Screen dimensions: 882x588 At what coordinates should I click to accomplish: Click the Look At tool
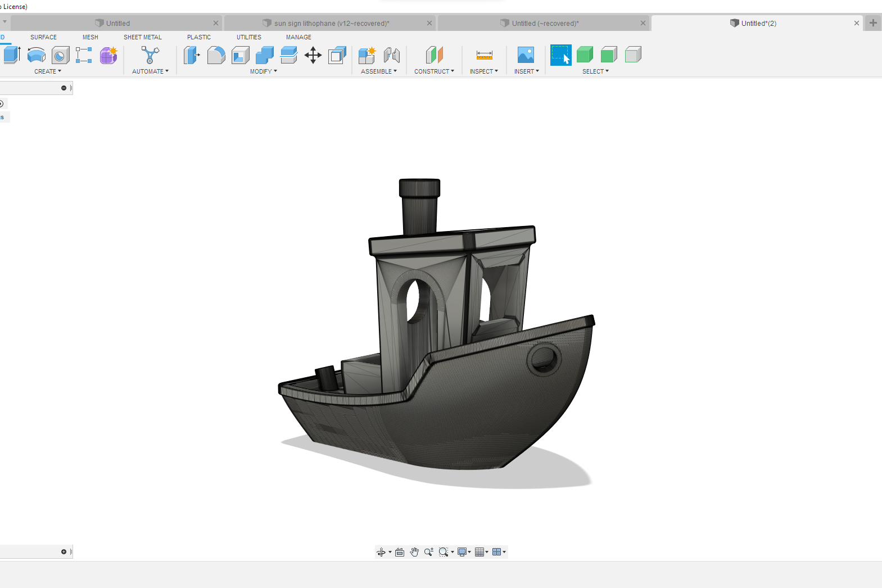click(x=400, y=552)
